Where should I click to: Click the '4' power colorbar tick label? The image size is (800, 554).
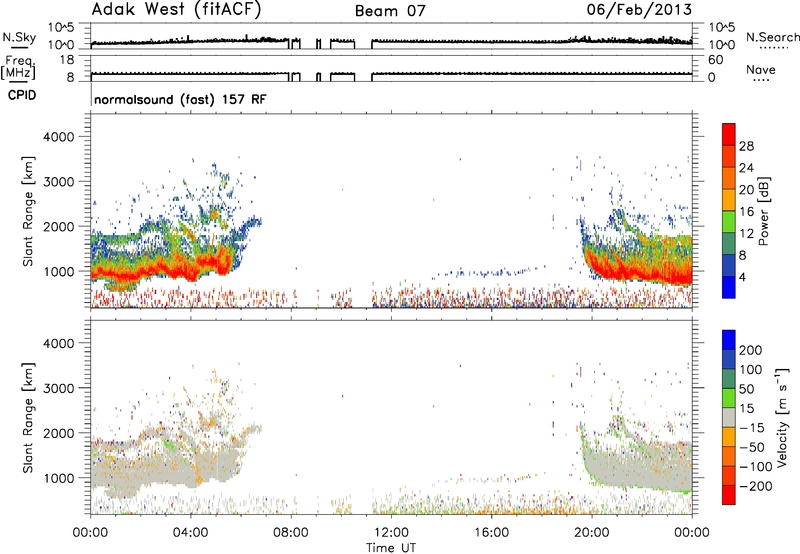click(x=743, y=277)
